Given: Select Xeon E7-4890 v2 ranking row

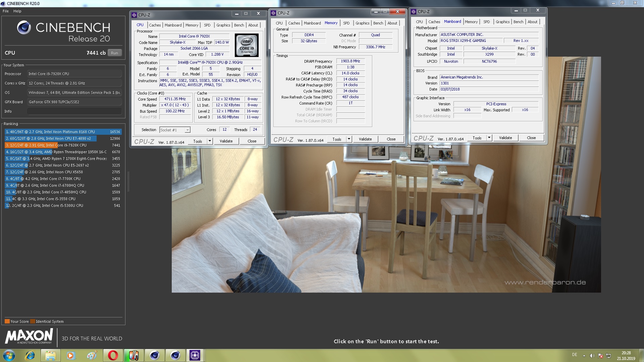Looking at the screenshot, I should click(x=63, y=138).
